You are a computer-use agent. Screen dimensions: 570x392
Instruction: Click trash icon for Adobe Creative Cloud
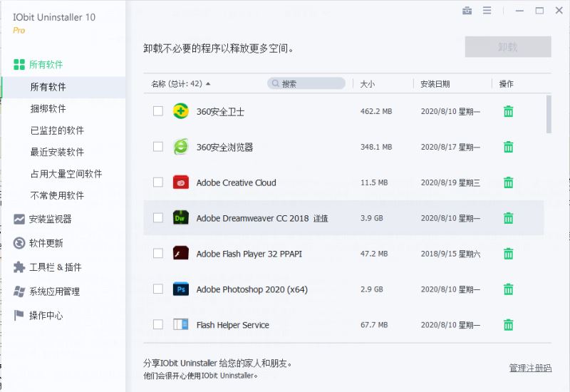(x=508, y=182)
